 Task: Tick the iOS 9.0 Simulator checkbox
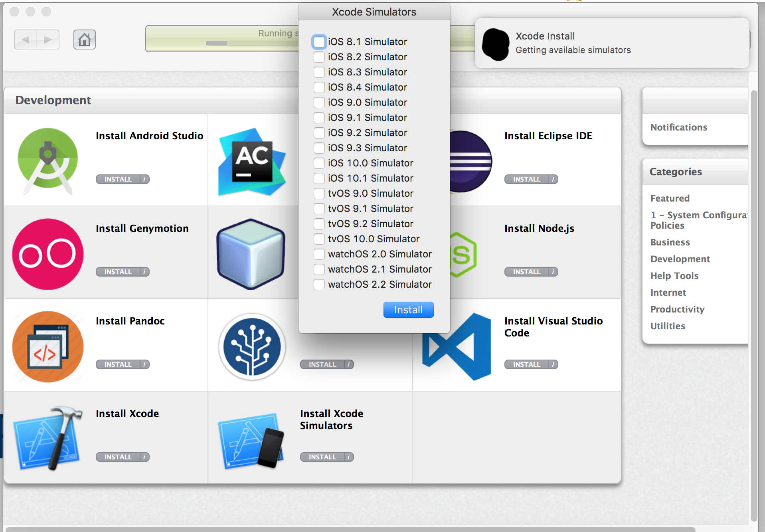[319, 103]
